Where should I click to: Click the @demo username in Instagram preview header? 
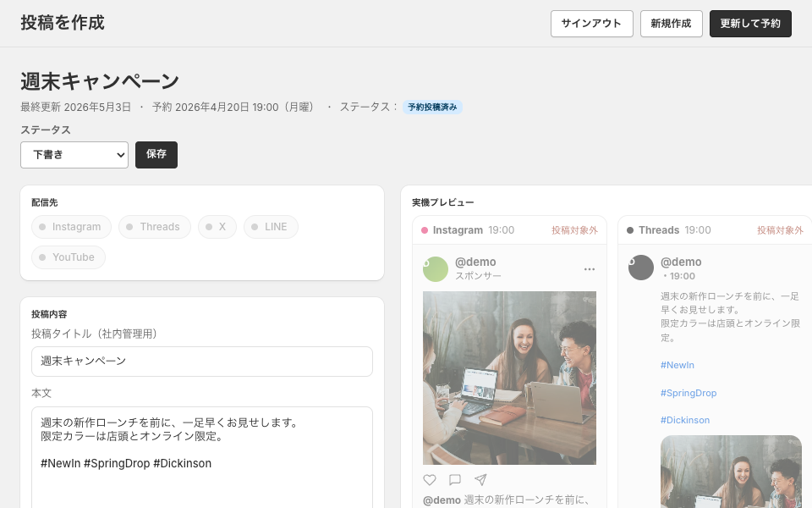475,262
